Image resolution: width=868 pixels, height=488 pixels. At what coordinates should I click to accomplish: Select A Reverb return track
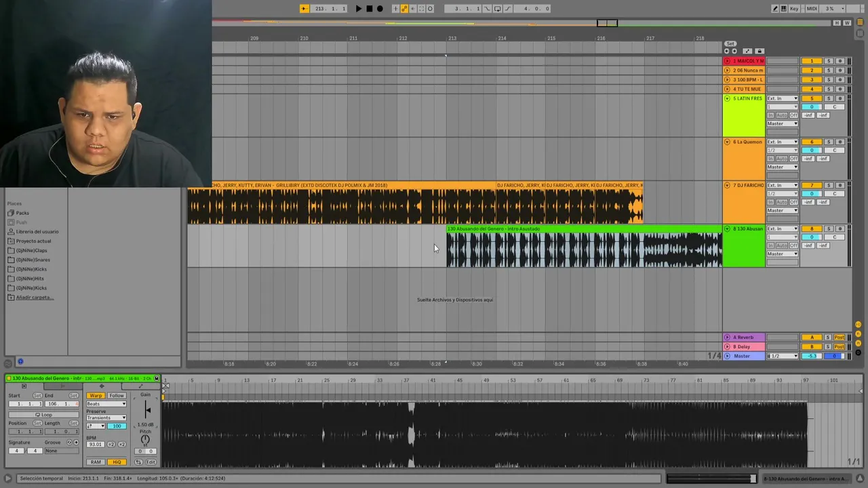coord(744,337)
